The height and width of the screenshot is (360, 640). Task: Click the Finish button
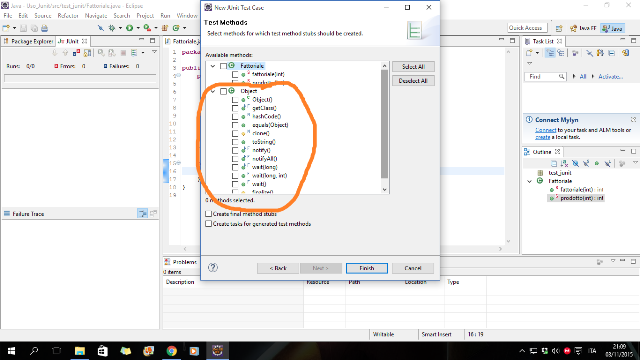(367, 268)
